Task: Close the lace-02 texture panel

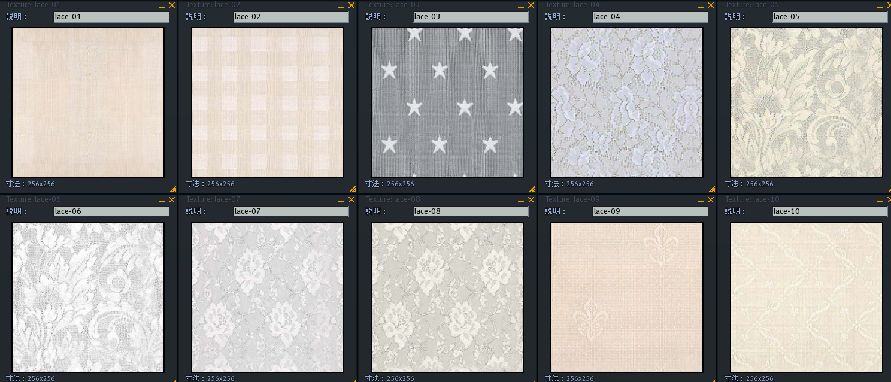Action: (x=351, y=5)
